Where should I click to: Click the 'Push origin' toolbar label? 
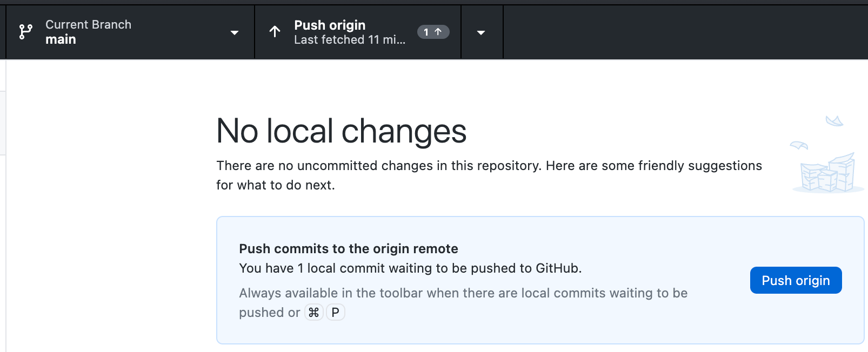click(330, 25)
